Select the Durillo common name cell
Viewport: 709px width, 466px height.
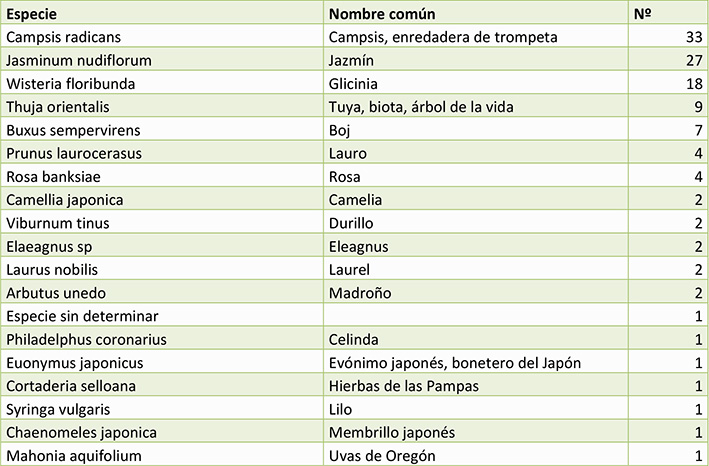pyautogui.click(x=476, y=222)
